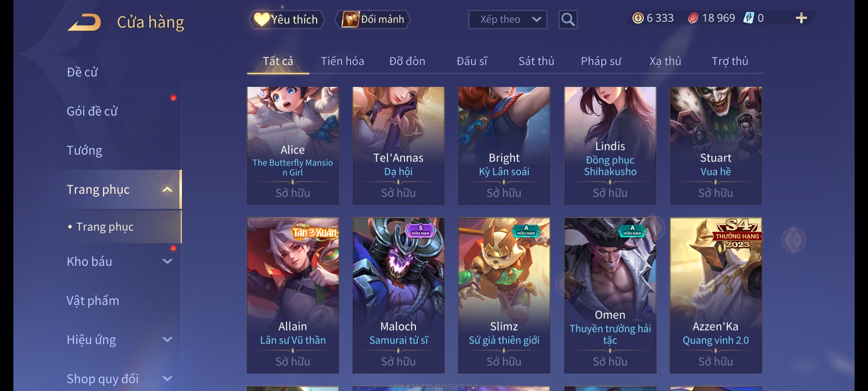Open Gói đề cử in sidebar
Screen dimensions: 868x391
coord(92,111)
